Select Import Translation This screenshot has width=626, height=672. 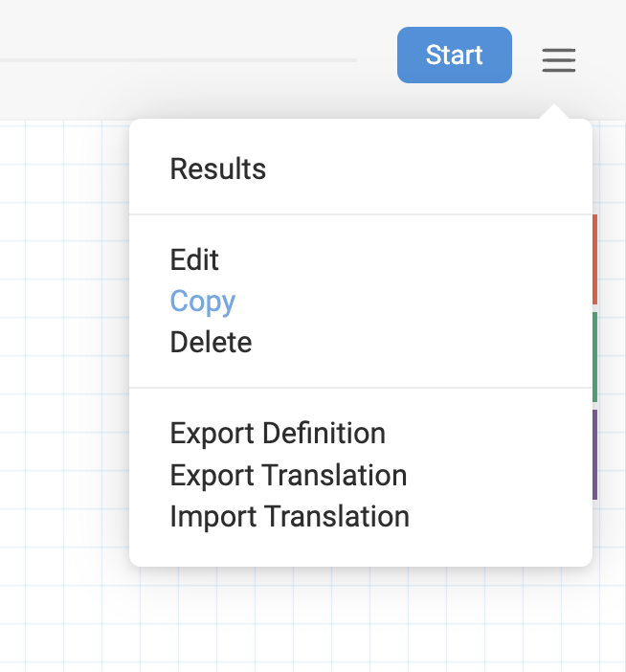(x=290, y=516)
